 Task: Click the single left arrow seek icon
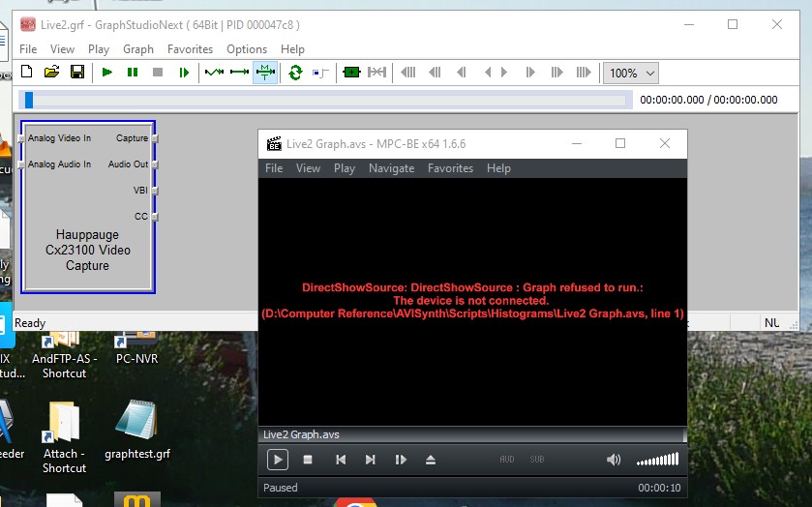(x=488, y=72)
